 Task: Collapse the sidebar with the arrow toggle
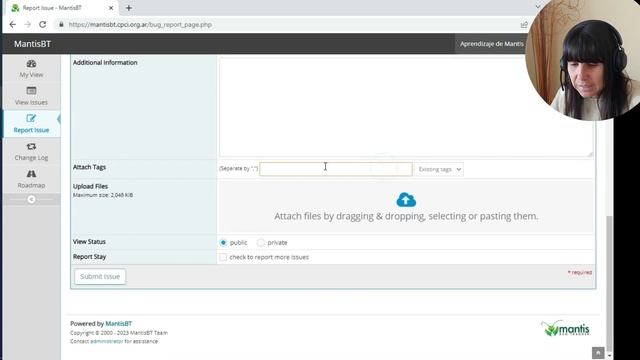31,199
